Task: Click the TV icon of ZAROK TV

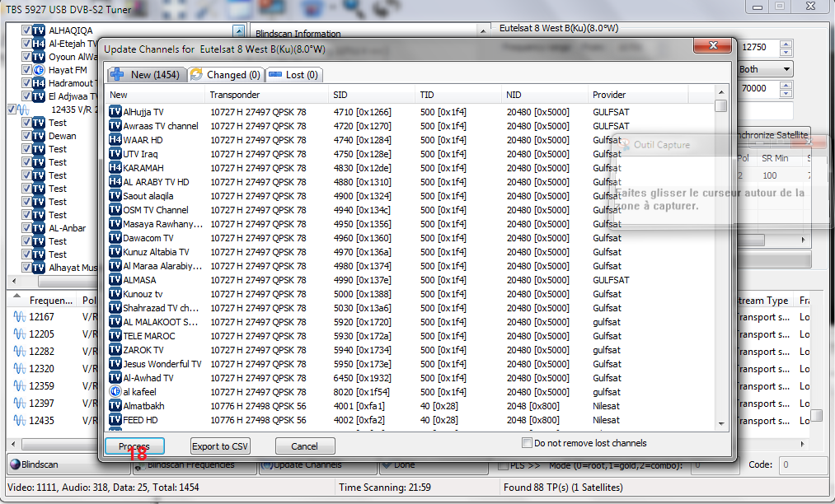Action: [x=115, y=349]
